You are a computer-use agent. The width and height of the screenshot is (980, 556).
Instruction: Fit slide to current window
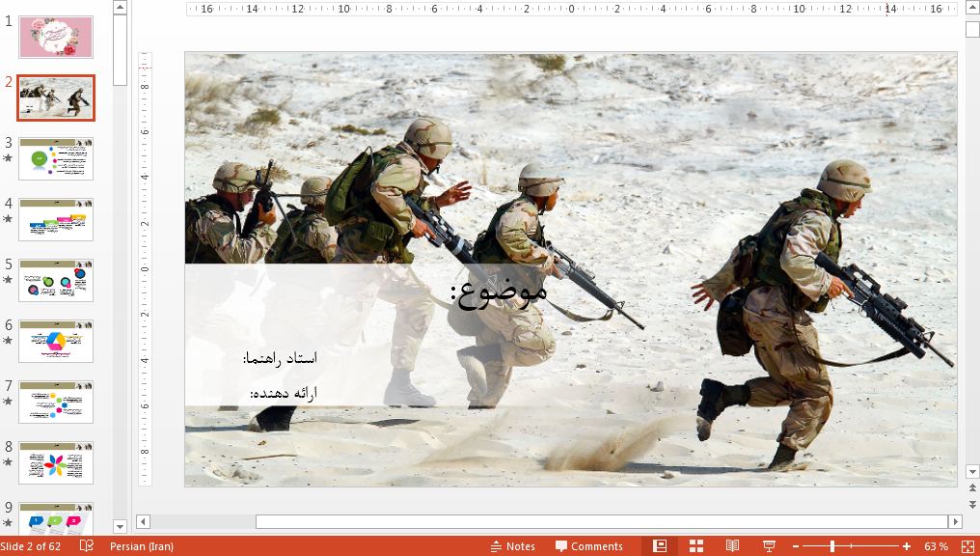tap(966, 546)
